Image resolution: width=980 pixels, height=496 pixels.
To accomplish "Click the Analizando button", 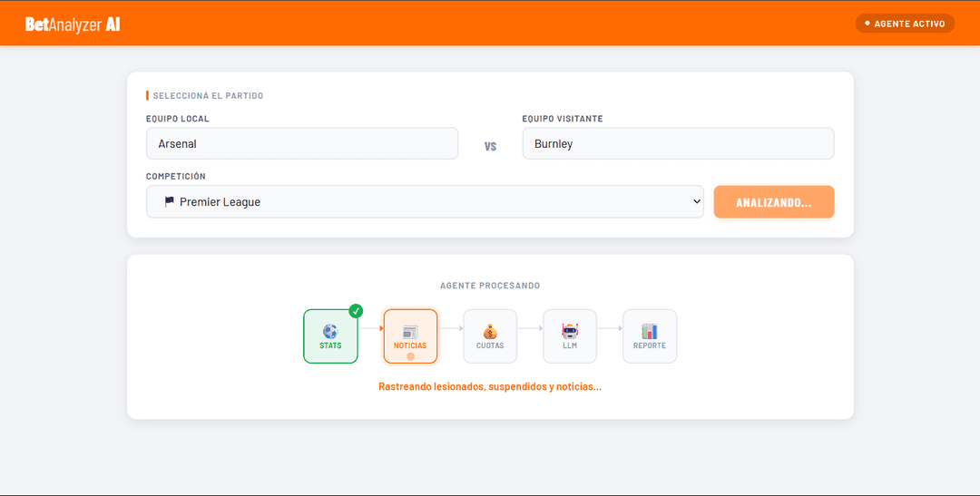I will (x=774, y=202).
